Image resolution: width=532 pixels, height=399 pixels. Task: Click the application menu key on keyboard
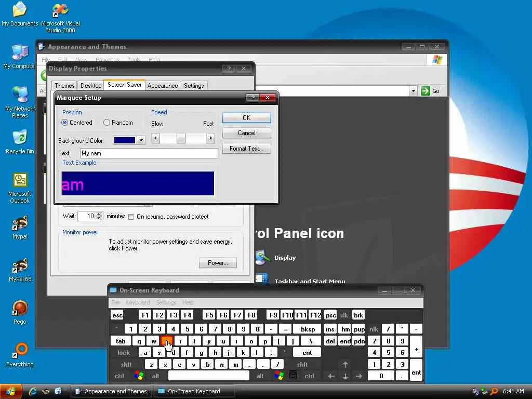point(293,376)
